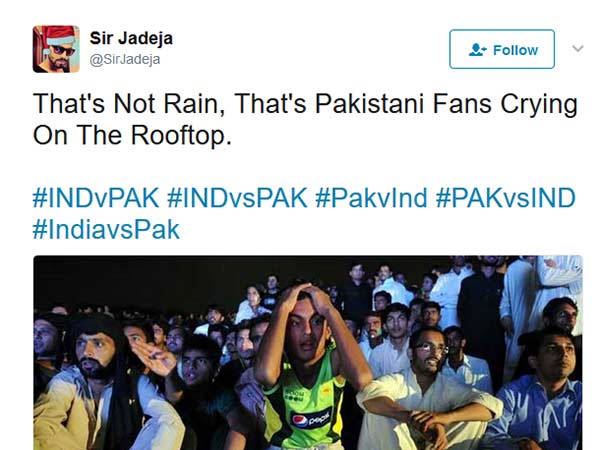600x450 pixels.
Task: Click the 'On The Rooftop.' text line
Action: click(132, 135)
